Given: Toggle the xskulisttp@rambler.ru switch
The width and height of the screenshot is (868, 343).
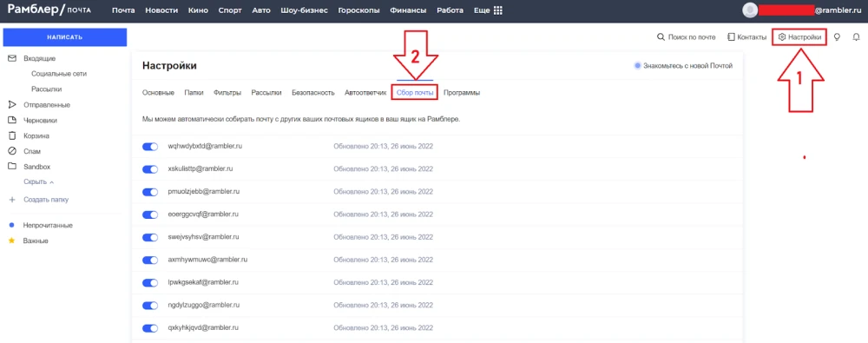Looking at the screenshot, I should (x=150, y=169).
